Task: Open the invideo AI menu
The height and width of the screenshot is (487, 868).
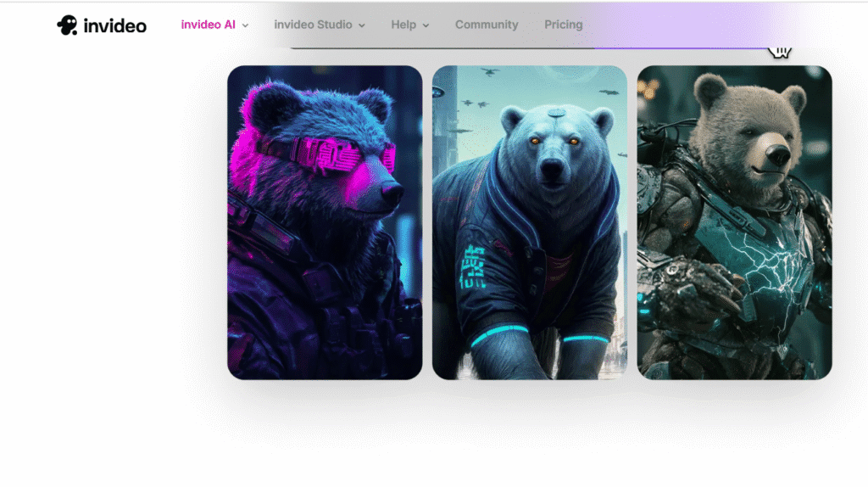Action: (208, 25)
